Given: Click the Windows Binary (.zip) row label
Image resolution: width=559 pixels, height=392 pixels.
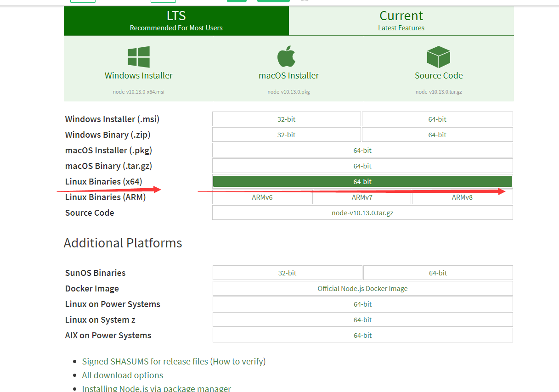Looking at the screenshot, I should (108, 134).
